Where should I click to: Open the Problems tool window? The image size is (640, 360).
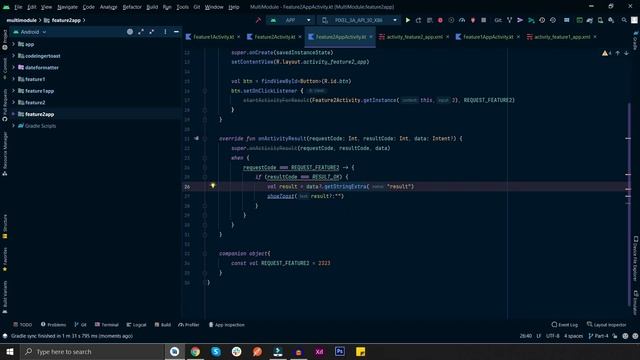(53, 325)
